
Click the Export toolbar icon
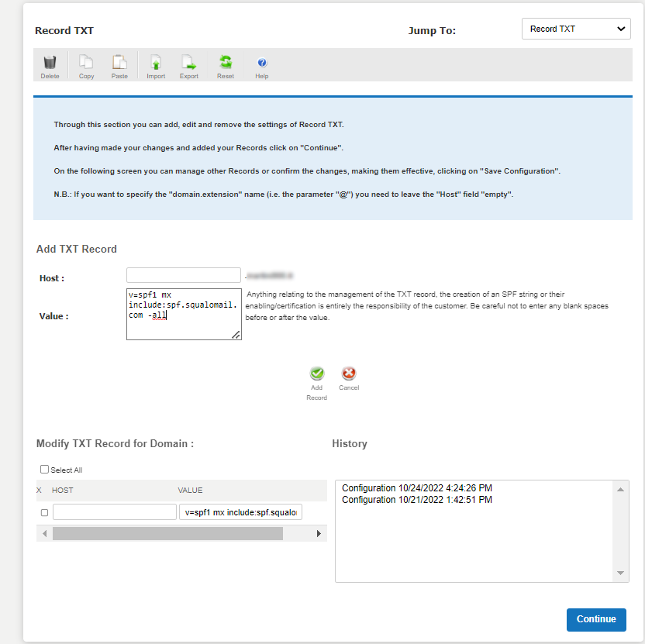(188, 64)
